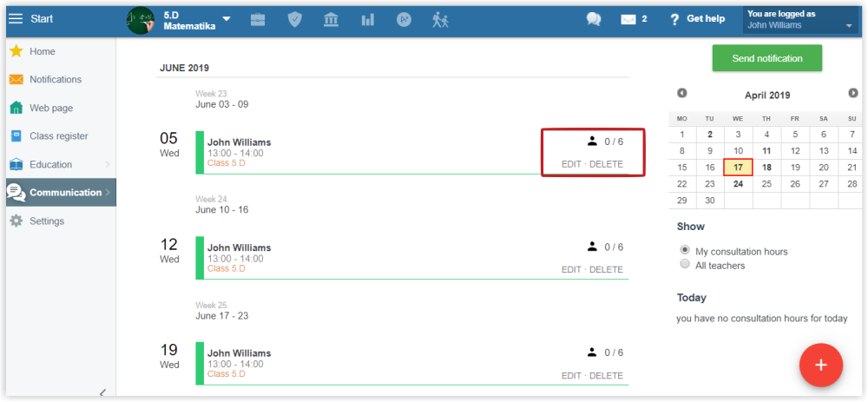Viewport: 868px width, 402px height.
Task: Open the chat bubbles icon in header
Action: 594,19
